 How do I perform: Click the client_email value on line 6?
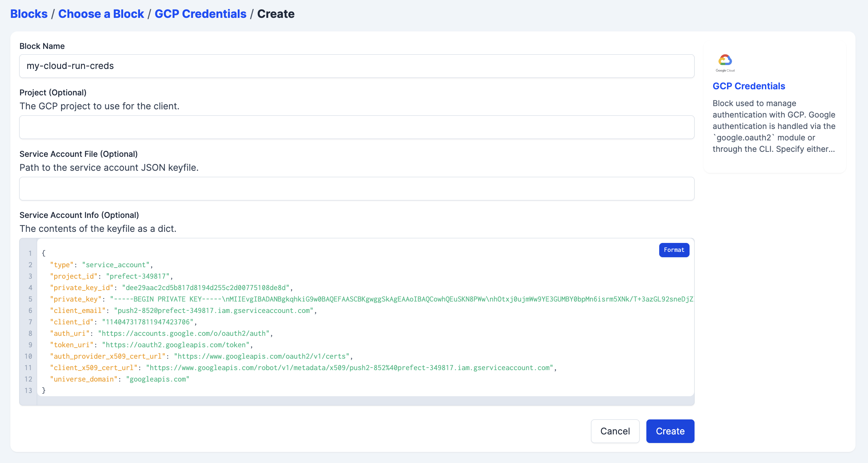[213, 310]
